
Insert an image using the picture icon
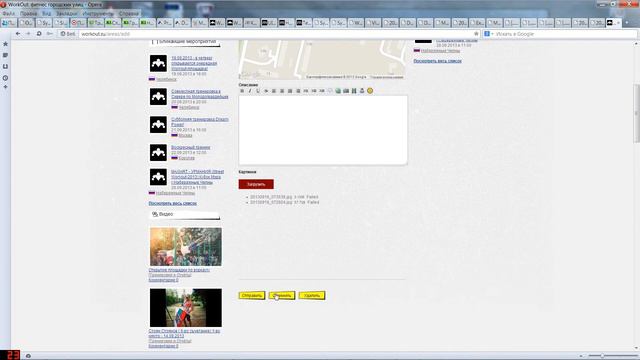coord(346,91)
